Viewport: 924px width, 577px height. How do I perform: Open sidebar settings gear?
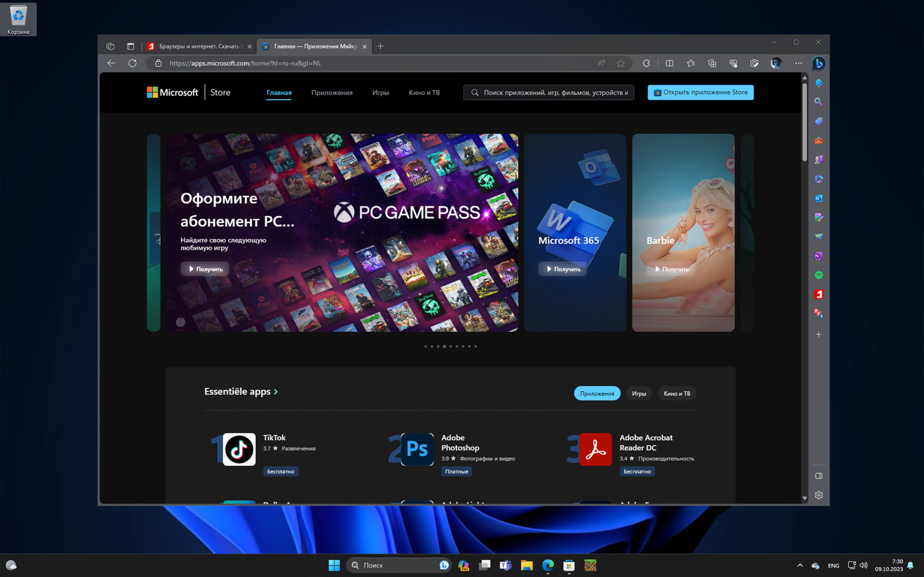pos(819,495)
